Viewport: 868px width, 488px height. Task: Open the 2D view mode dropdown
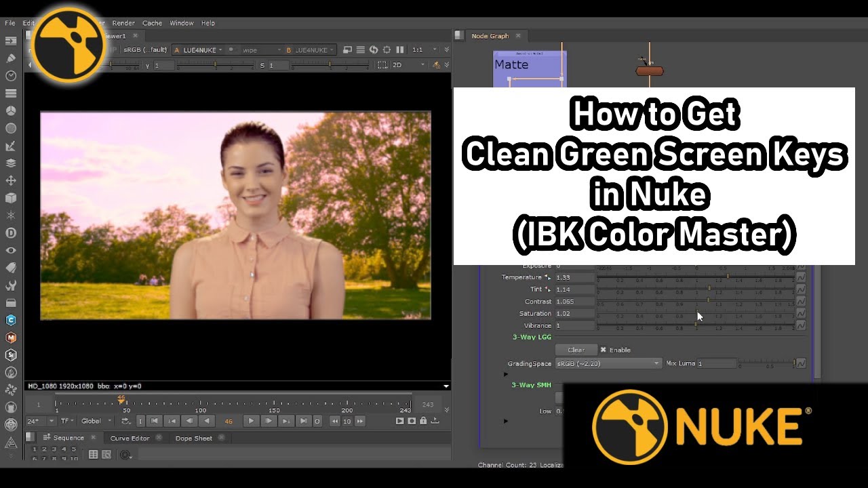(409, 65)
